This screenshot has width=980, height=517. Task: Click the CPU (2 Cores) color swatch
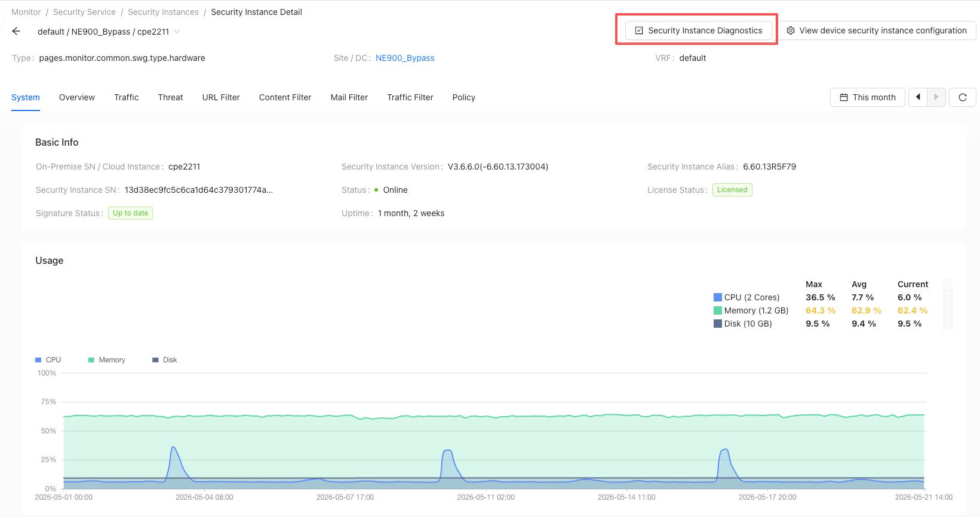coord(718,297)
